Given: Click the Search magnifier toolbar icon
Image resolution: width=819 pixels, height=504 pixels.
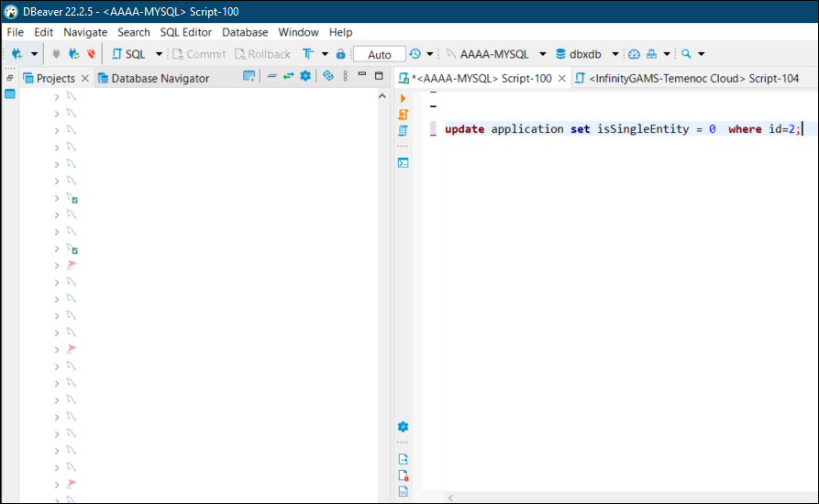Looking at the screenshot, I should (x=686, y=54).
